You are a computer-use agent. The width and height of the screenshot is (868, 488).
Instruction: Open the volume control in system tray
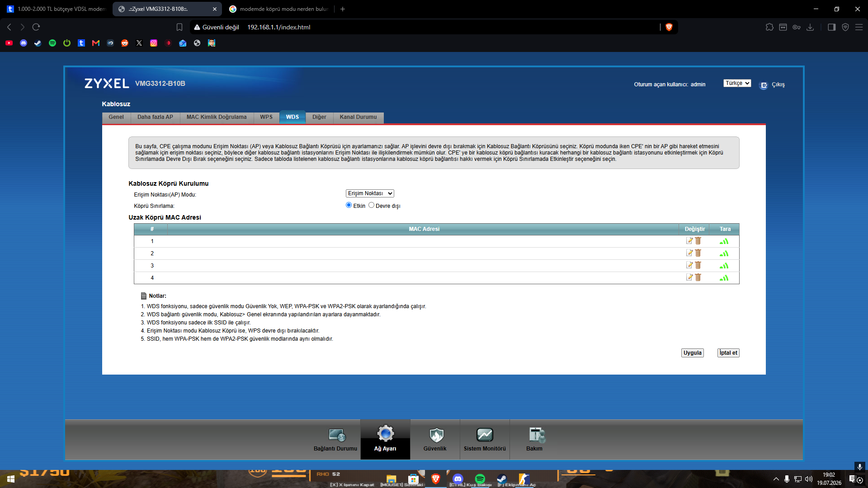(809, 479)
